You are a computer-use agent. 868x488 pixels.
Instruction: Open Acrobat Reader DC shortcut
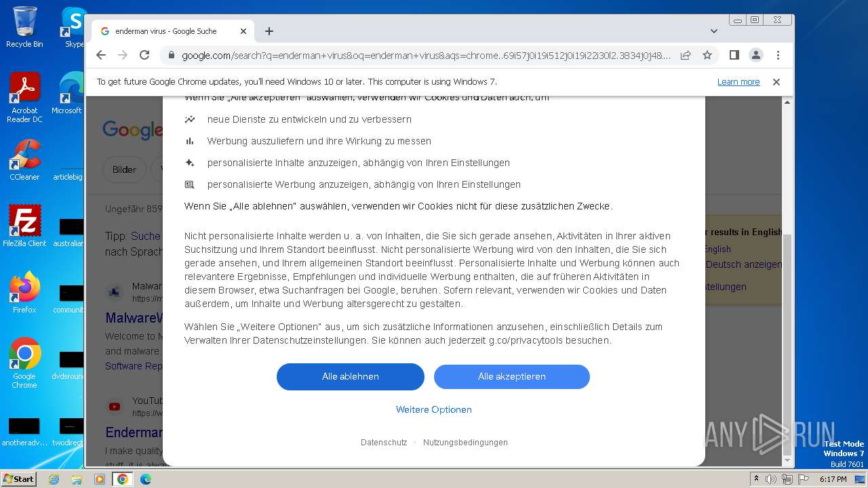[x=24, y=98]
